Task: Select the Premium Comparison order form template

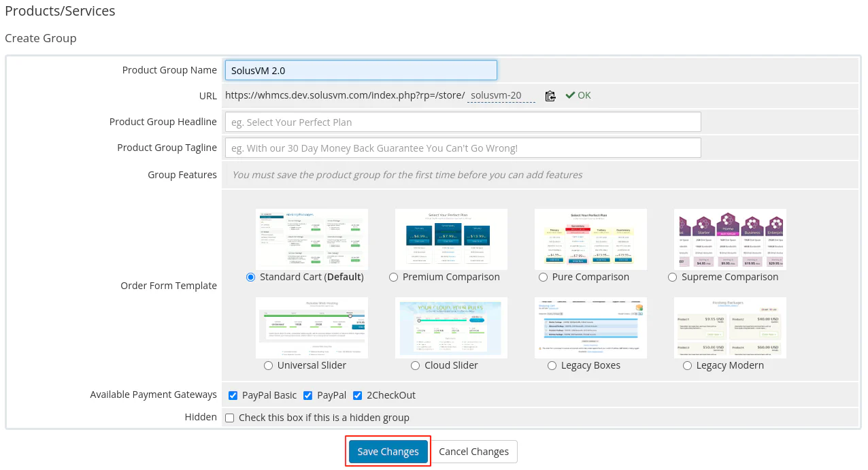Action: tap(393, 277)
